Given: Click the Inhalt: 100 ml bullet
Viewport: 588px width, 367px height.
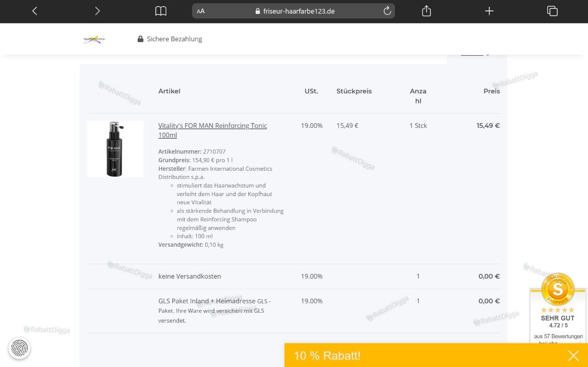Looking at the screenshot, I should point(194,236).
